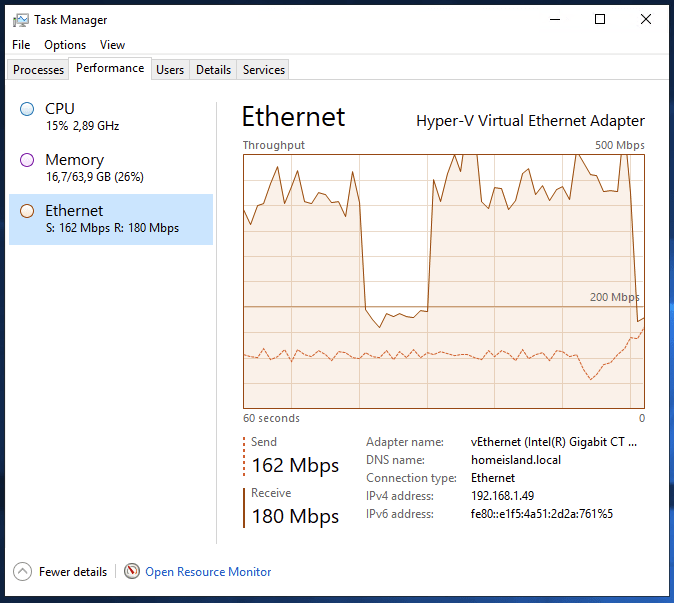Select the CPU performance entry
This screenshot has height=603, width=674.
click(110, 117)
